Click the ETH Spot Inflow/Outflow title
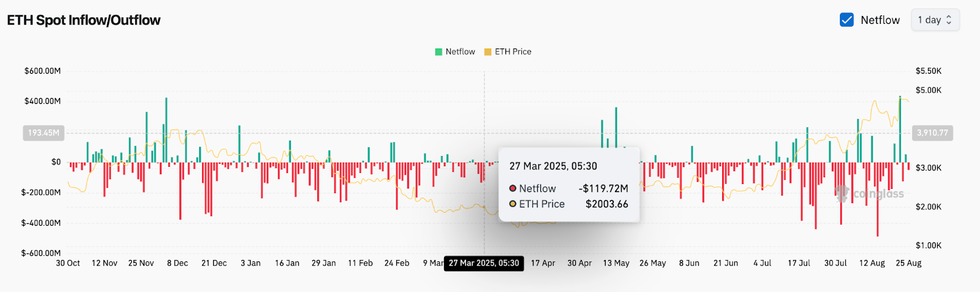This screenshot has height=292, width=980. click(84, 20)
